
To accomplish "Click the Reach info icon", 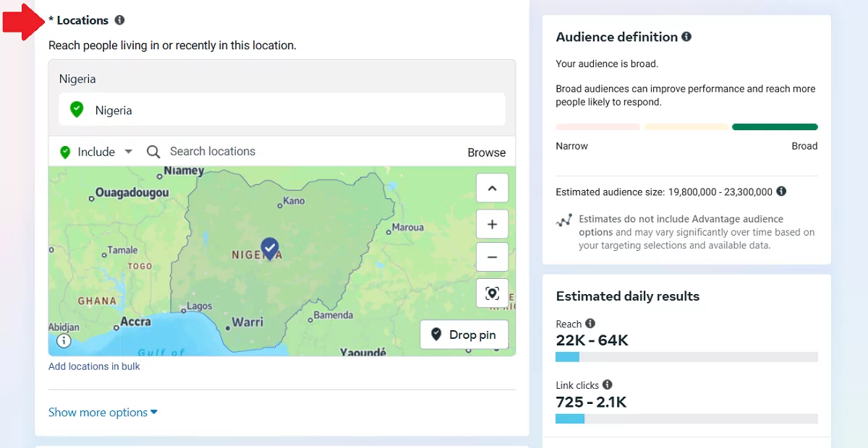I will tap(590, 324).
